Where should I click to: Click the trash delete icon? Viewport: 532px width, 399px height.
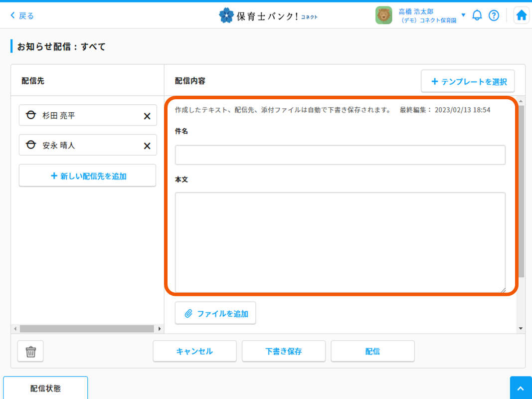[30, 351]
